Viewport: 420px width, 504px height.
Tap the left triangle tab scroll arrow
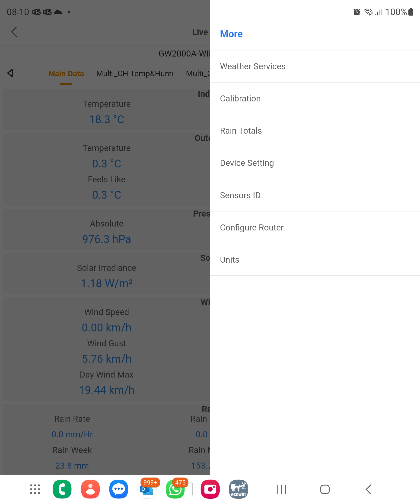click(x=11, y=73)
